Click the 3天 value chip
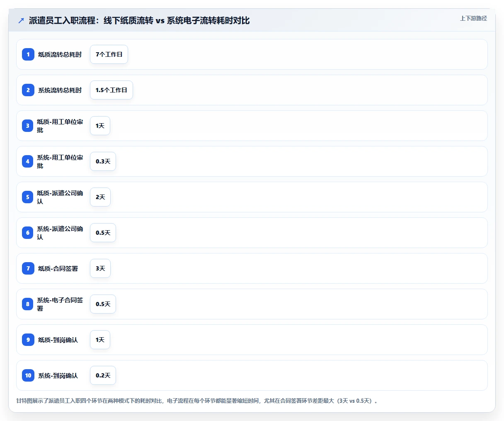 pos(100,268)
